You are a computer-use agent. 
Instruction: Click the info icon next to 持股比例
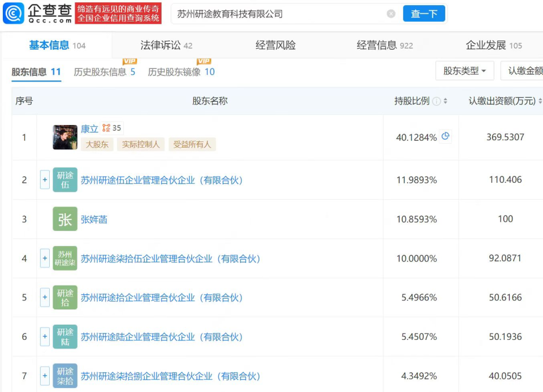437,101
